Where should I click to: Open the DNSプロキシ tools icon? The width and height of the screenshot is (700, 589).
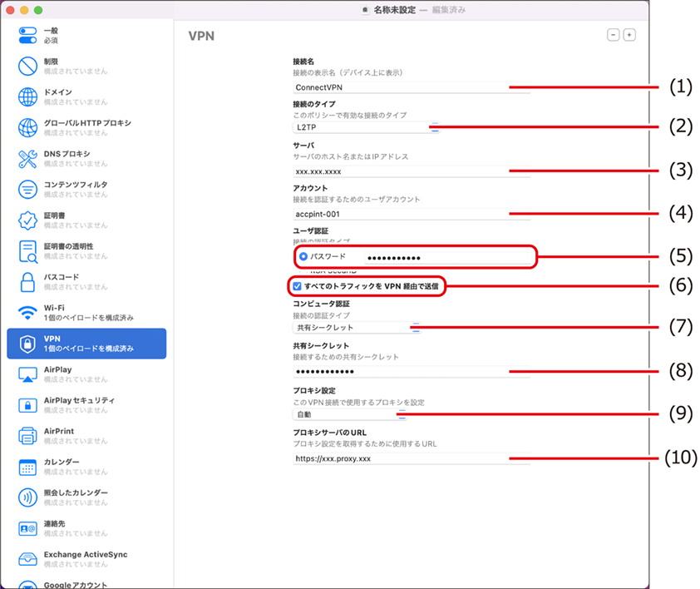tap(27, 159)
